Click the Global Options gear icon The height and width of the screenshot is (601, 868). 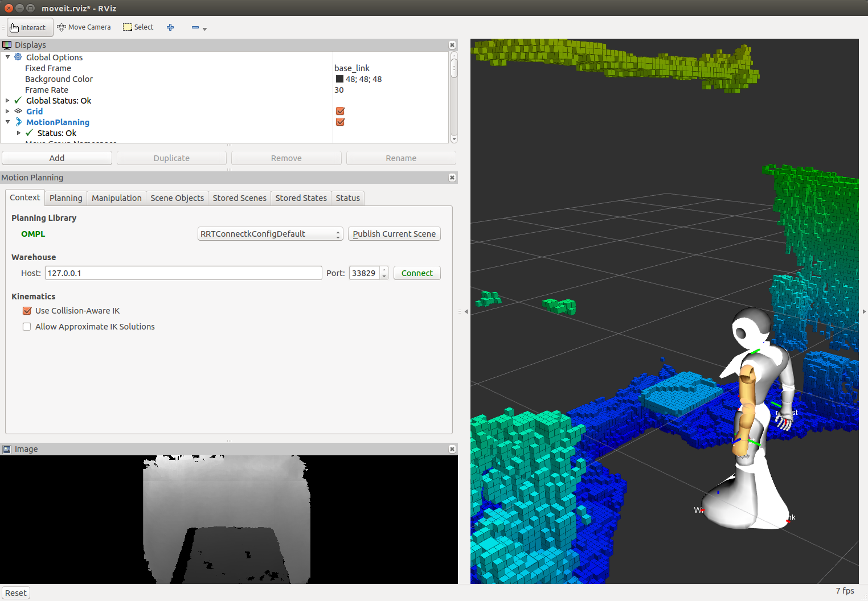pyautogui.click(x=18, y=57)
